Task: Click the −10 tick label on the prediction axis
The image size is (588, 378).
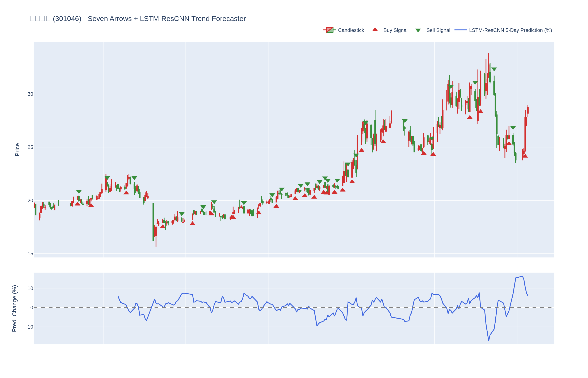Action: click(x=29, y=327)
